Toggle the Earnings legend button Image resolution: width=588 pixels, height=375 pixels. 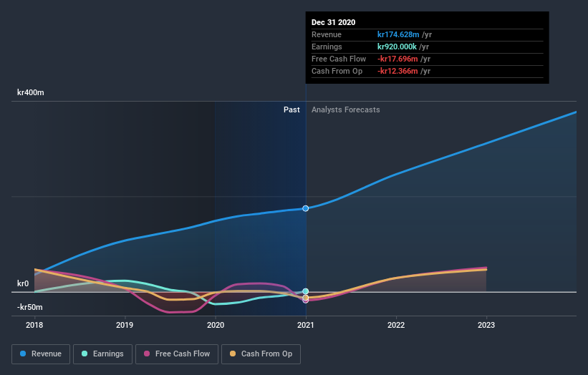pyautogui.click(x=102, y=354)
